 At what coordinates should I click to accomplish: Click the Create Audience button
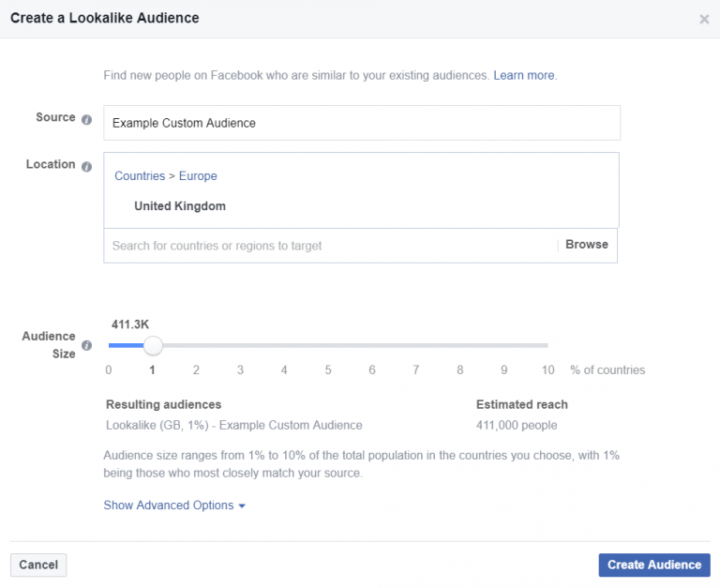(x=653, y=565)
